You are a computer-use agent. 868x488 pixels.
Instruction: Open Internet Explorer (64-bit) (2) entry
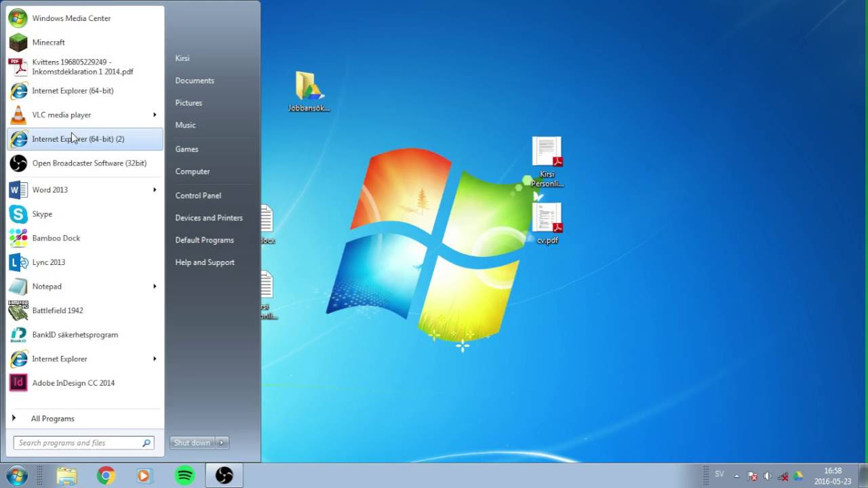(x=85, y=139)
